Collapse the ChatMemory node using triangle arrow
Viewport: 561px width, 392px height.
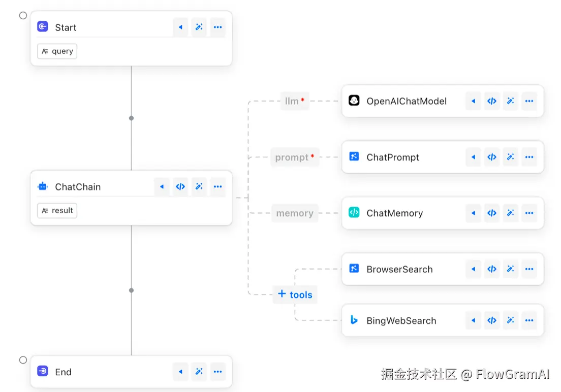473,213
